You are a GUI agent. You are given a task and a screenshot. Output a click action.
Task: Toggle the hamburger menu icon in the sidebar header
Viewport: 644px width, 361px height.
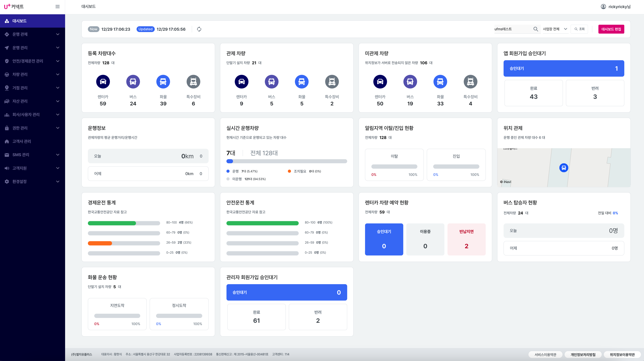click(x=58, y=7)
